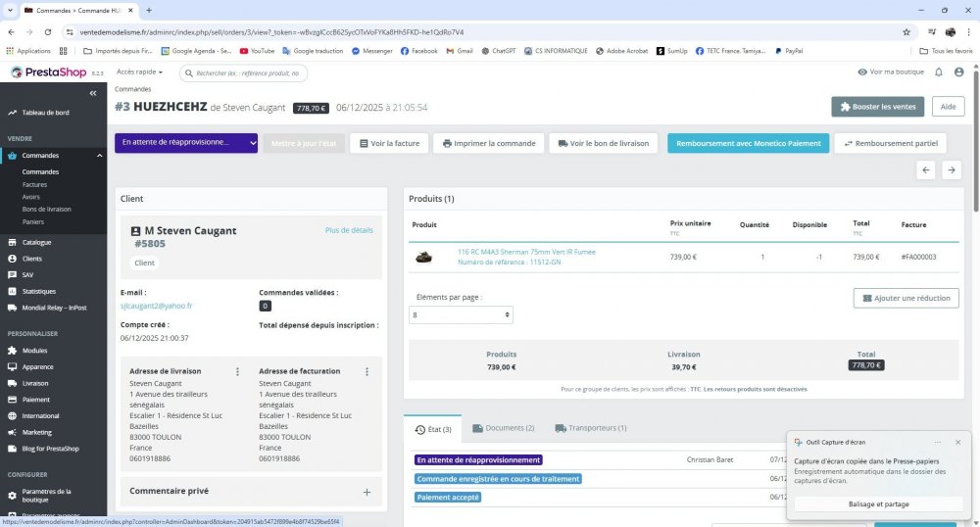The width and height of the screenshot is (980, 527).
Task: Open PayPal bookmark
Action: (789, 51)
